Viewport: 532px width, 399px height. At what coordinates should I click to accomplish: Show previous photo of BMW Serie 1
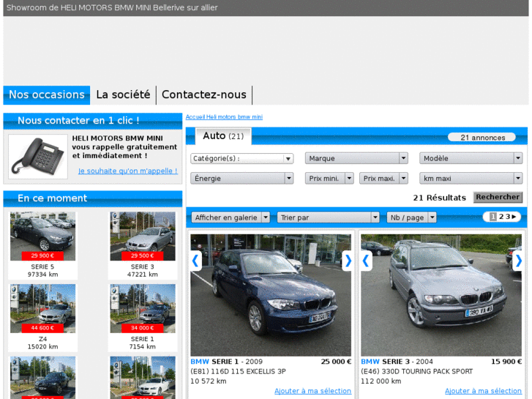click(195, 261)
